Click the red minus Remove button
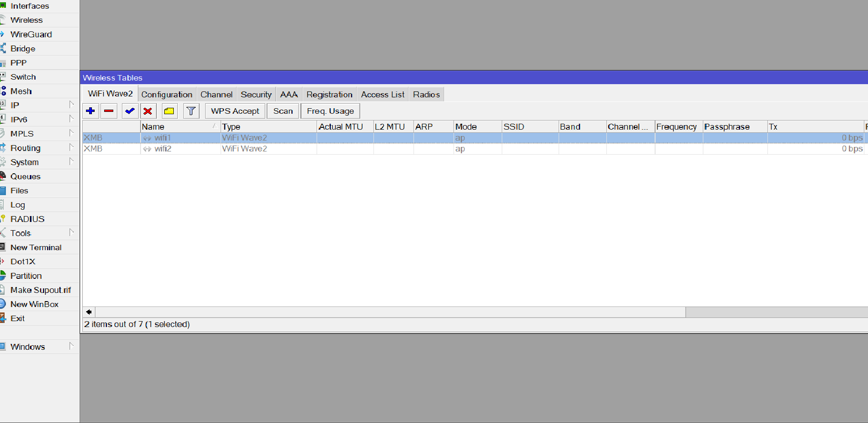The height and width of the screenshot is (423, 868). pos(109,111)
